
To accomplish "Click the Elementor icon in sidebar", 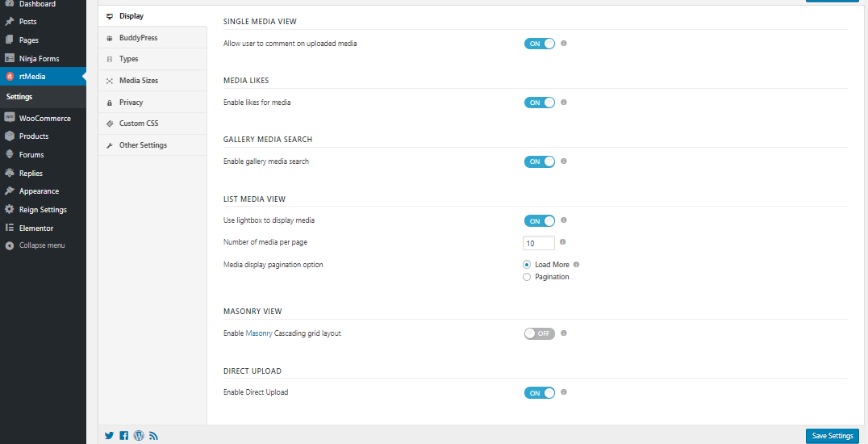I will [10, 228].
